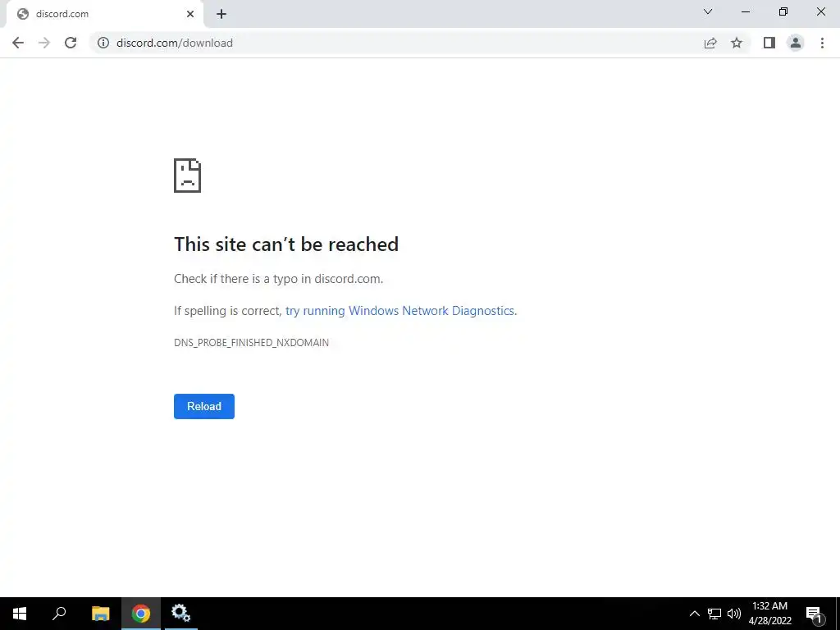Open a new tab
The height and width of the screenshot is (630, 840).
click(x=221, y=14)
